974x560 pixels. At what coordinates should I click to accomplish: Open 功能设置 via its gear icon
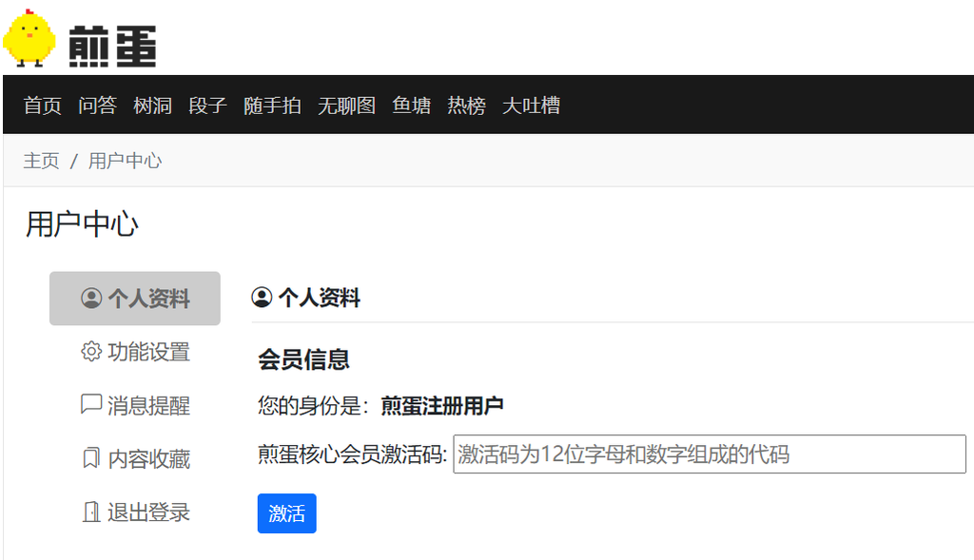coord(91,352)
